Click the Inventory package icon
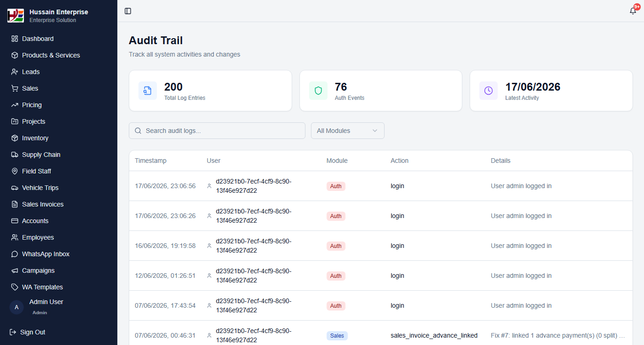The width and height of the screenshot is (644, 345). click(x=15, y=138)
